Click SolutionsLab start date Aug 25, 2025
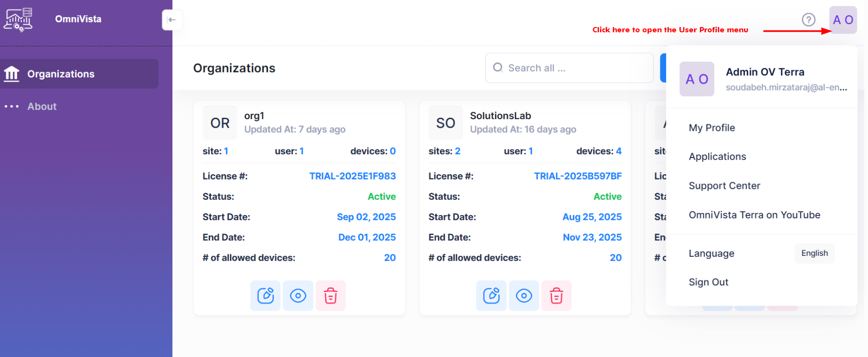The width and height of the screenshot is (868, 357). click(592, 217)
